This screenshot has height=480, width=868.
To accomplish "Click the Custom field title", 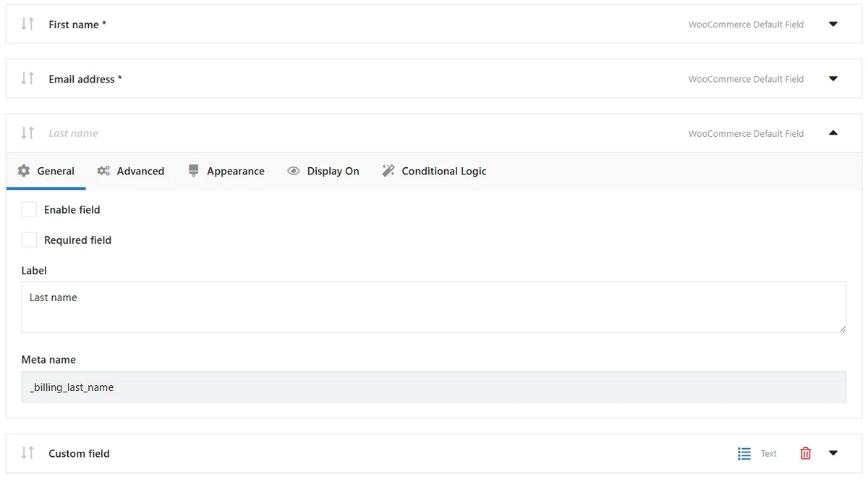I will pos(79,453).
